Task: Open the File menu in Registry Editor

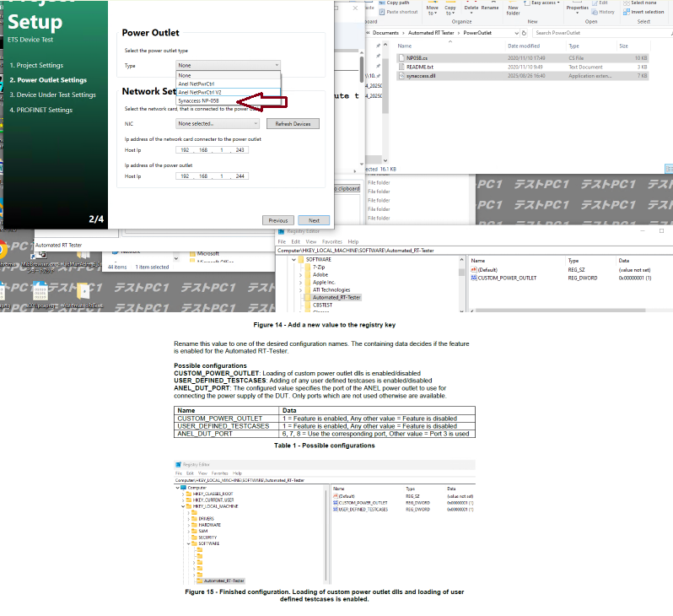Action: coord(282,242)
